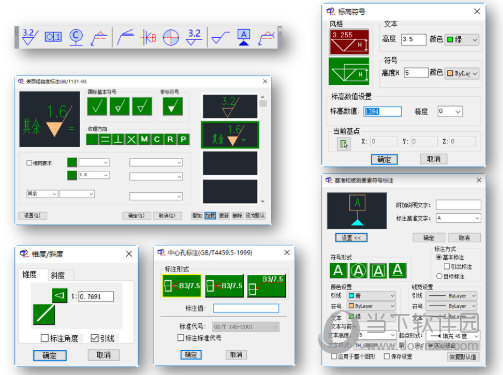Viewport: 503px width, 375px height.
Task: Open the datum text A dropdown
Action: pyautogui.click(x=458, y=218)
